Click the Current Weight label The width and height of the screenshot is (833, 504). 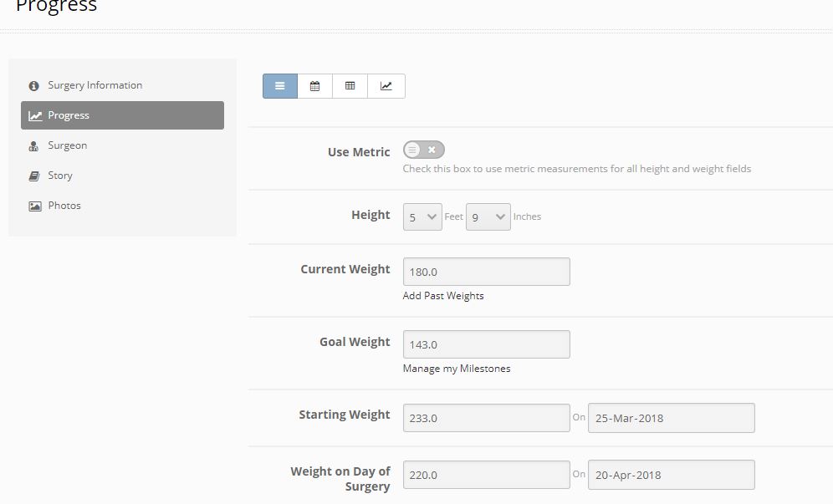[x=345, y=269]
